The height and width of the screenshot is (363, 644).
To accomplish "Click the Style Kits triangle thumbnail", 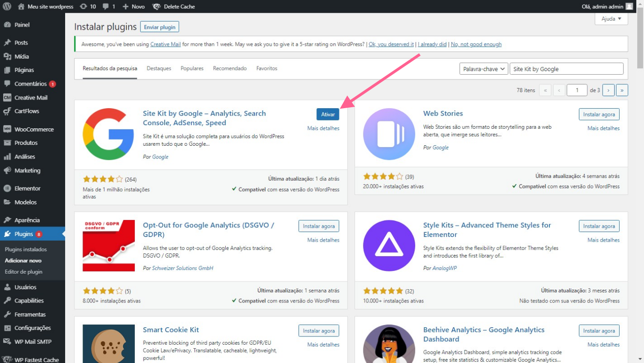I will (389, 246).
